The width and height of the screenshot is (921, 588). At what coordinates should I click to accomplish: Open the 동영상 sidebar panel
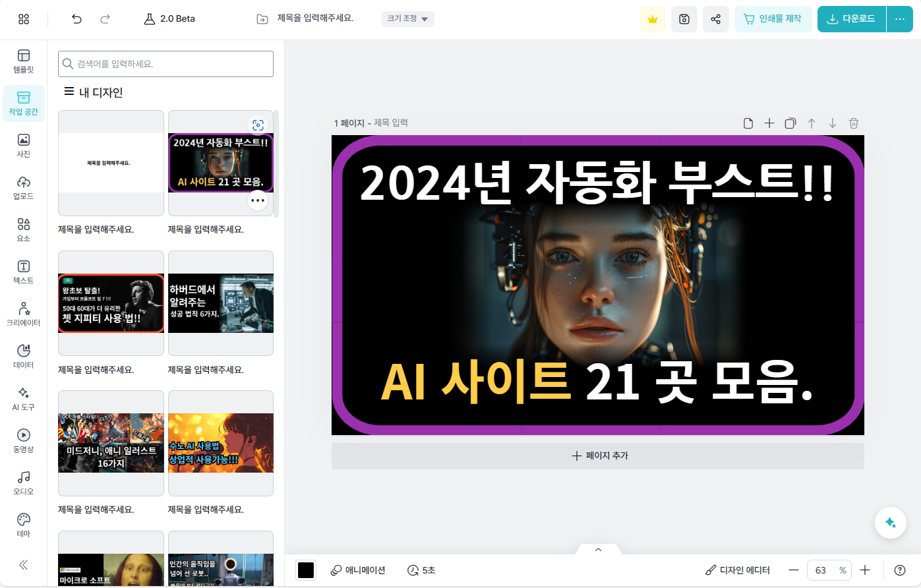click(24, 441)
